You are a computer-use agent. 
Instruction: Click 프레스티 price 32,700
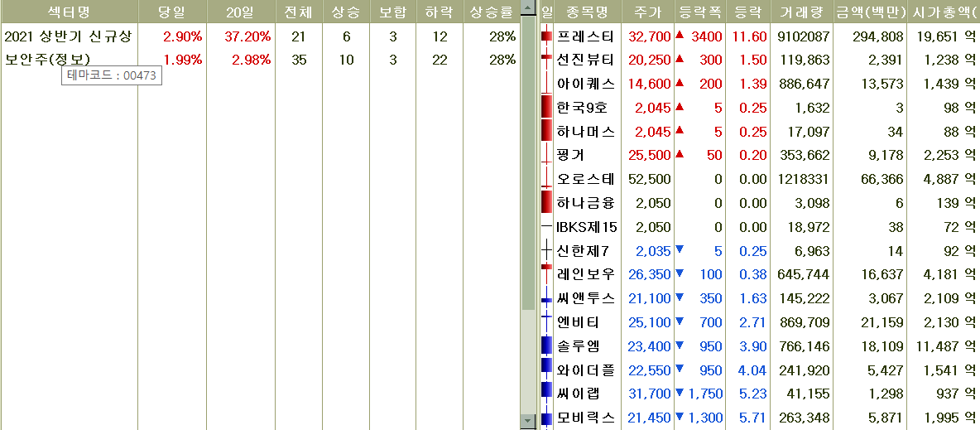650,36
